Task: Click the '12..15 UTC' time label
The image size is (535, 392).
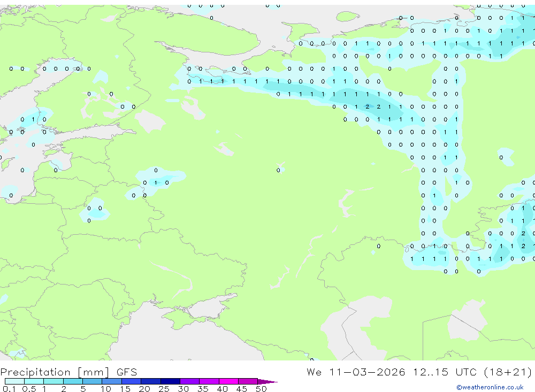Action: point(445,372)
